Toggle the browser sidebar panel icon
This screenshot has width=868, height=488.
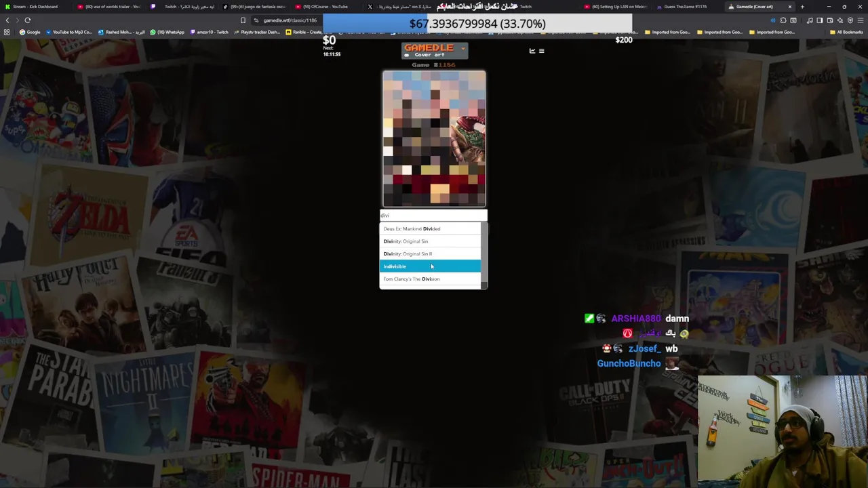point(820,20)
